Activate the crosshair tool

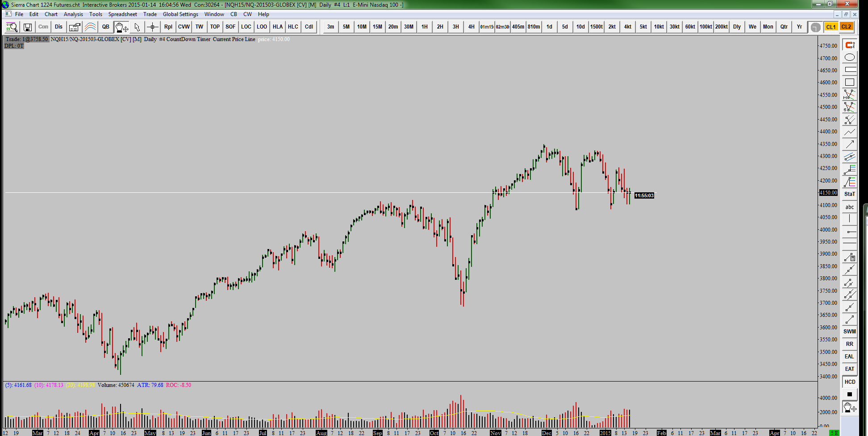click(x=153, y=27)
